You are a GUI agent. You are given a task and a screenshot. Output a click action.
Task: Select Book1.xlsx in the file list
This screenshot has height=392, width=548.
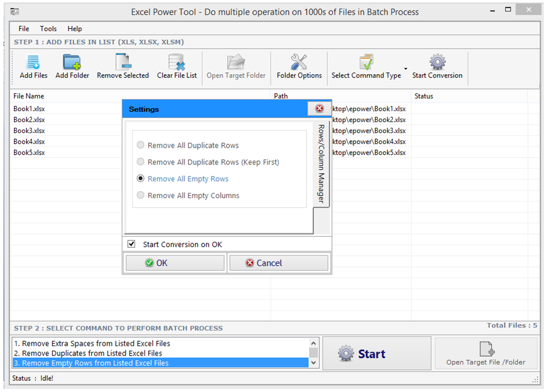pos(29,109)
